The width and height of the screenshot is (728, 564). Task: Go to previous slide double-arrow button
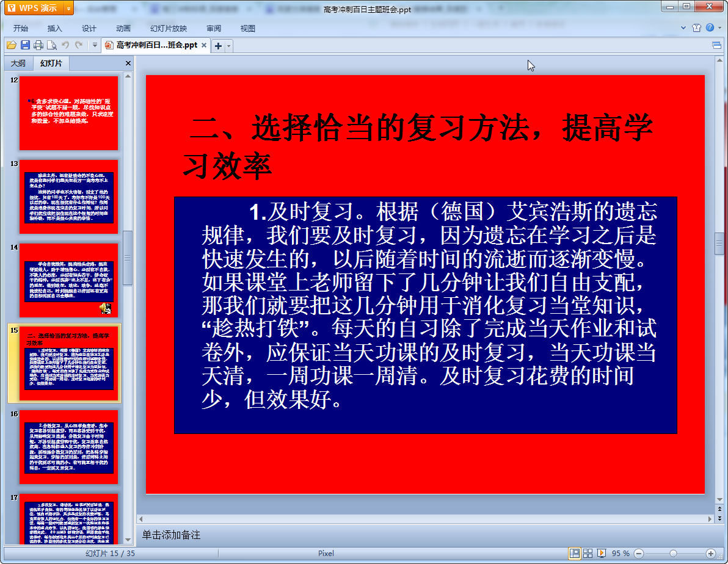[x=719, y=509]
